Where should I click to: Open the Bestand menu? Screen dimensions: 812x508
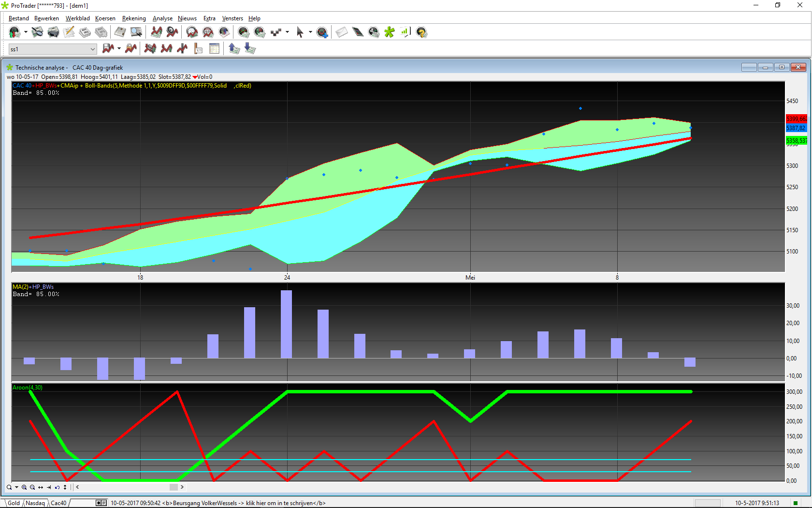coord(19,18)
